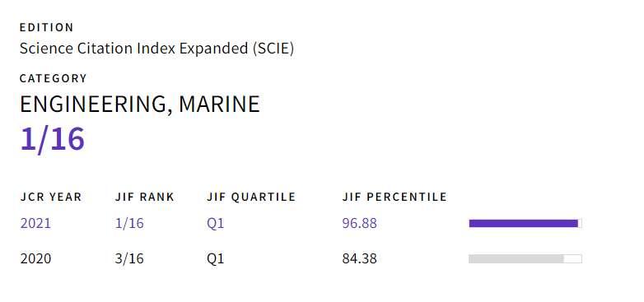Image resolution: width=644 pixels, height=302 pixels.
Task: Select Science Citation Index Expanded (SCIE) text
Action: pos(157,49)
